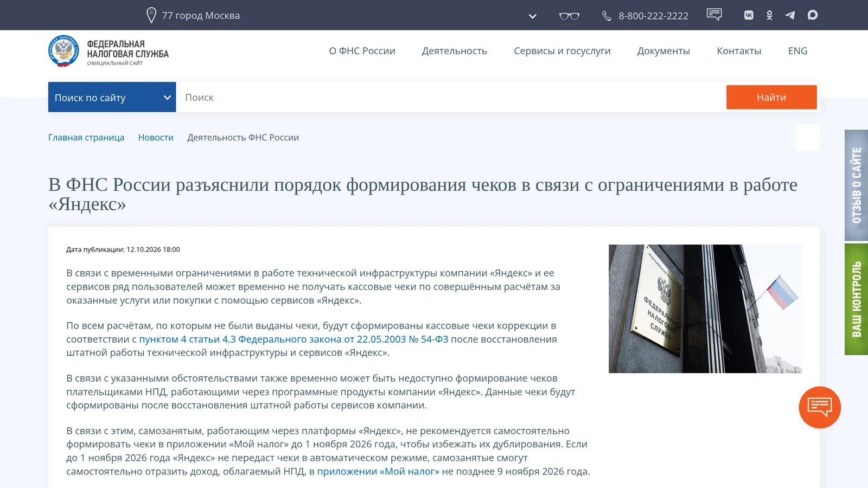Screen dimensions: 868x488
Task: Open 'Деятельность' menu
Action: pyautogui.click(x=455, y=51)
